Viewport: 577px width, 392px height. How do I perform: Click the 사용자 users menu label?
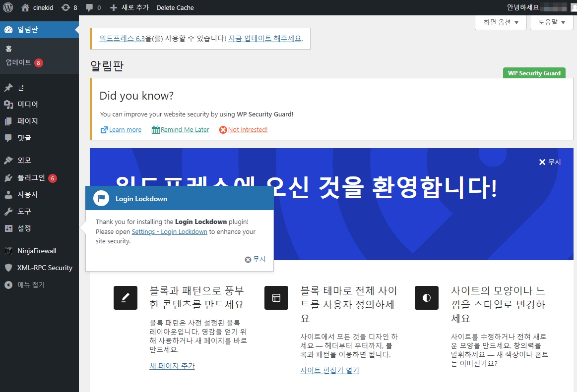pos(28,195)
